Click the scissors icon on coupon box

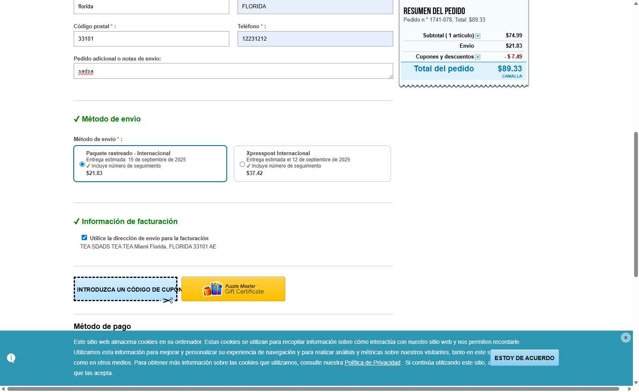(x=168, y=301)
